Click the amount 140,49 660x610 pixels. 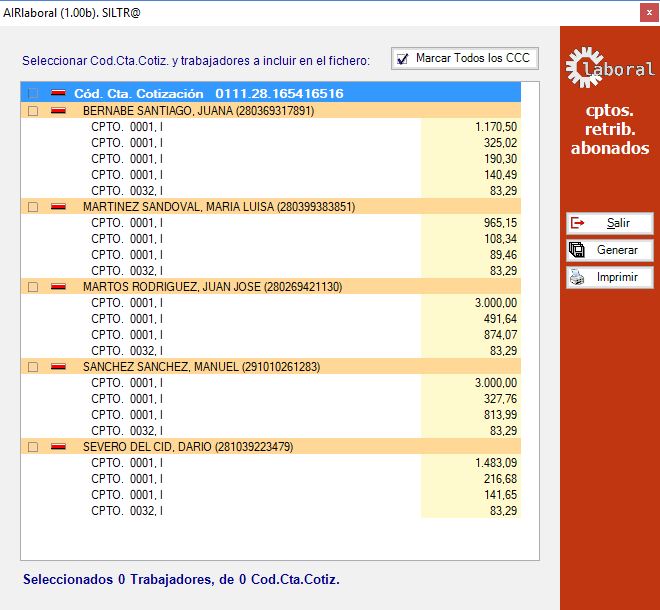coord(500,175)
